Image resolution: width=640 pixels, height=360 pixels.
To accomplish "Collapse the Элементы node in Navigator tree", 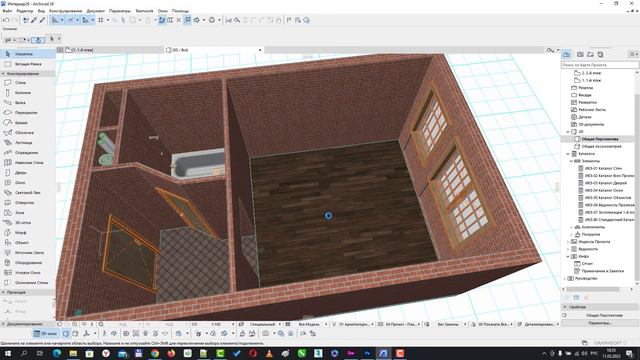I will (x=571, y=161).
